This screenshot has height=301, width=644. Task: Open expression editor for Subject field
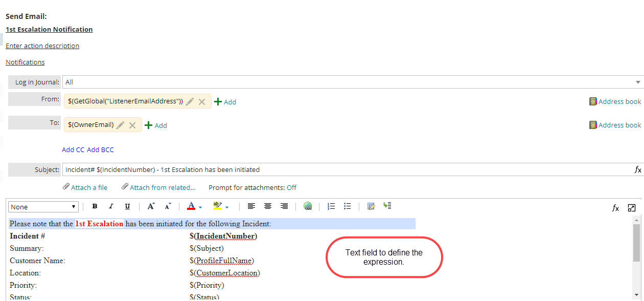[x=637, y=169]
